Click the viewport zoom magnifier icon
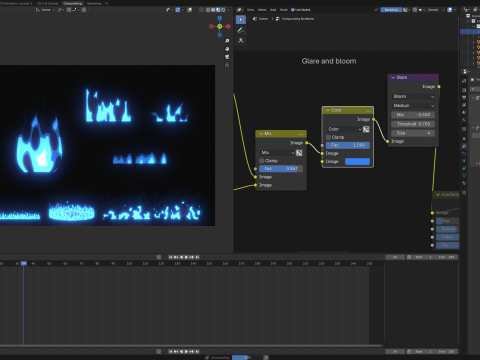The image size is (480, 360). (x=227, y=41)
